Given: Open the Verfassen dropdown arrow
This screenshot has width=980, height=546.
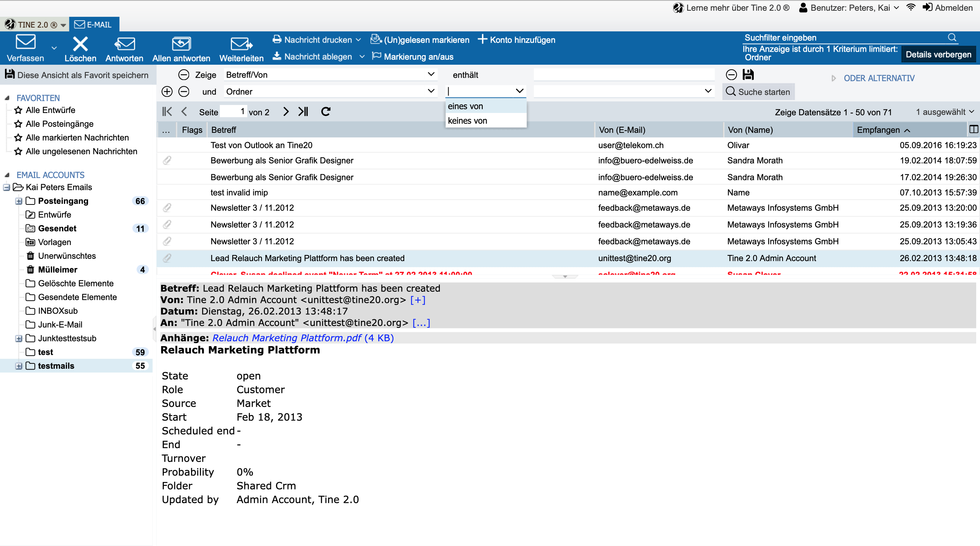Looking at the screenshot, I should (x=54, y=48).
